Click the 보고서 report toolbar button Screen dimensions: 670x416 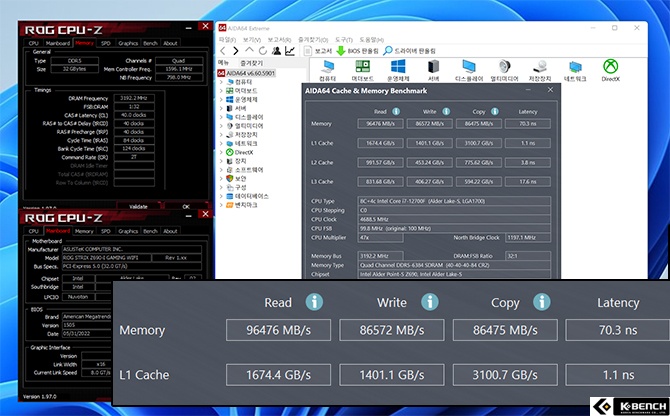tap(318, 51)
